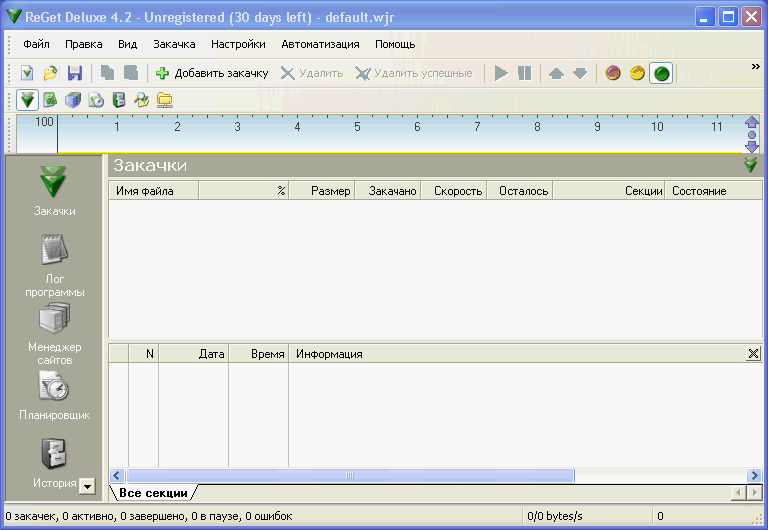Click the green arrow Downloads view icon in second toolbar
The height and width of the screenshot is (530, 768).
tap(27, 100)
